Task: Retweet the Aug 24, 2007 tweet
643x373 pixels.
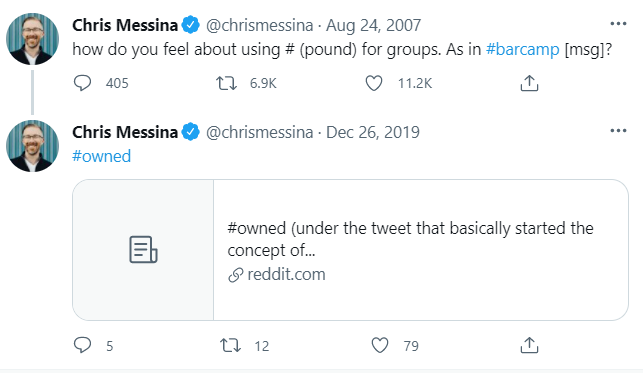Action: click(226, 83)
